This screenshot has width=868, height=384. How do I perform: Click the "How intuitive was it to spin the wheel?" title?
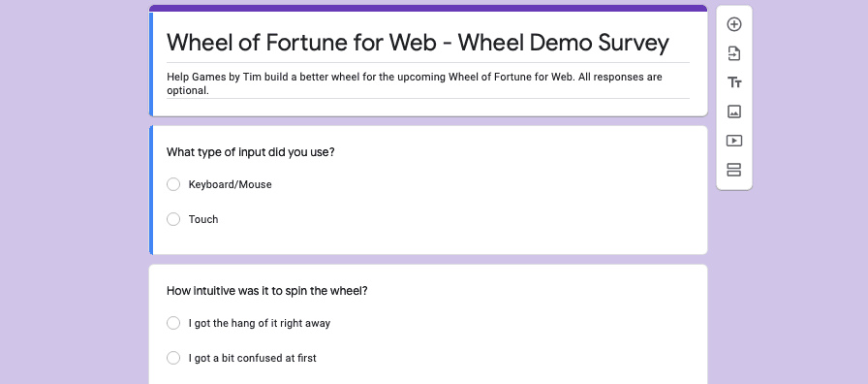[x=266, y=290]
